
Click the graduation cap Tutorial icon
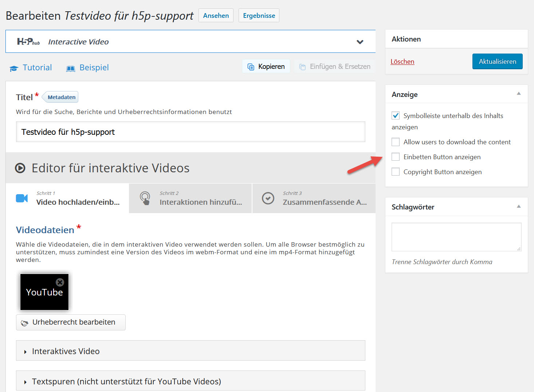(14, 68)
